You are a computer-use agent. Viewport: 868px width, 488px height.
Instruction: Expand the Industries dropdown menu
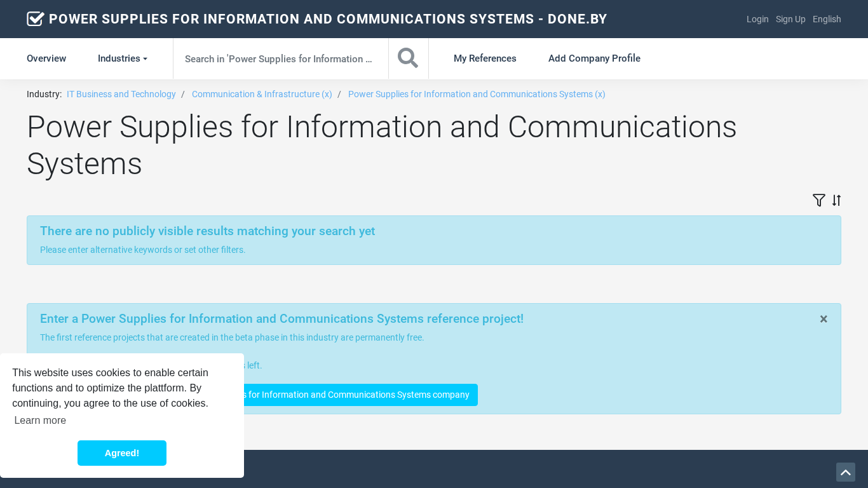[x=122, y=58]
